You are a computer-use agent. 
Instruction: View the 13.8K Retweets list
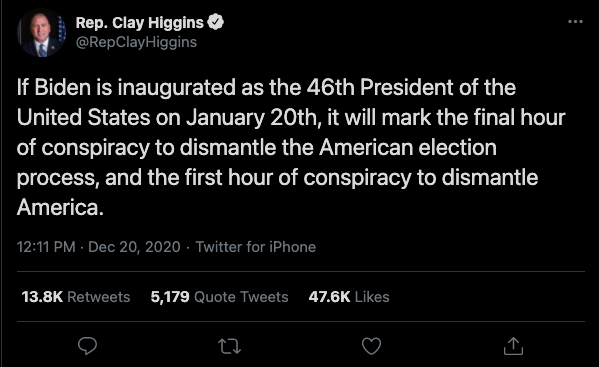click(76, 297)
